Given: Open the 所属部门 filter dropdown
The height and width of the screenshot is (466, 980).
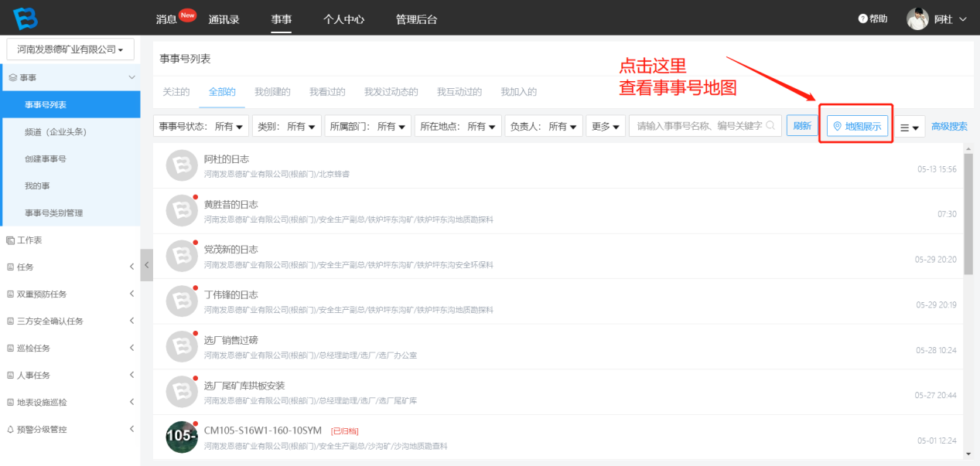Looking at the screenshot, I should pos(367,126).
